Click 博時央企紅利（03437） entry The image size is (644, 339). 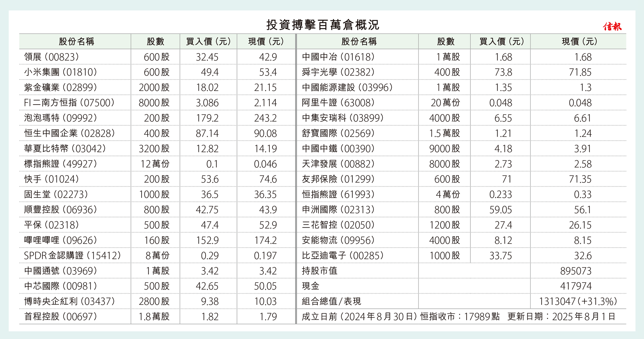click(69, 301)
